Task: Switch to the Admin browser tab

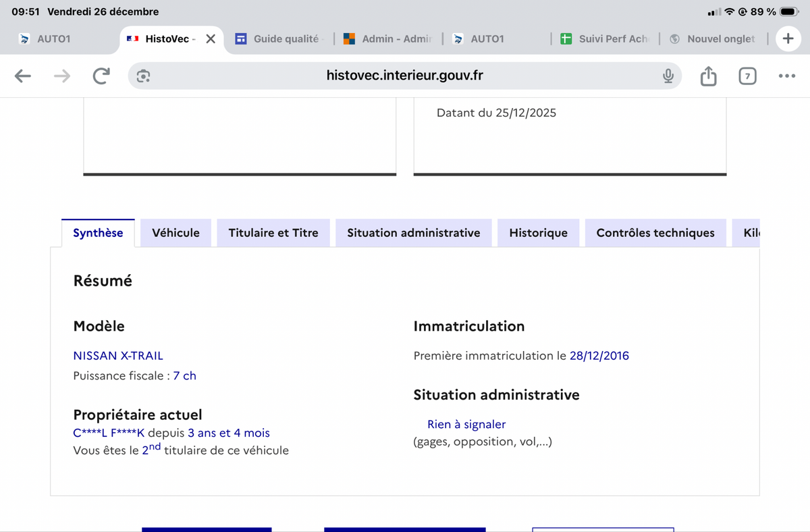Action: click(x=387, y=39)
